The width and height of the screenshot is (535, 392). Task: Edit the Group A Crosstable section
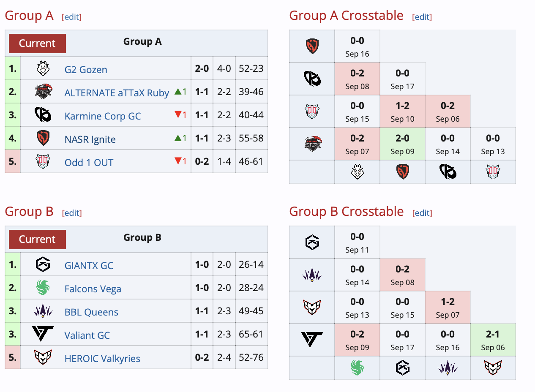(x=422, y=17)
